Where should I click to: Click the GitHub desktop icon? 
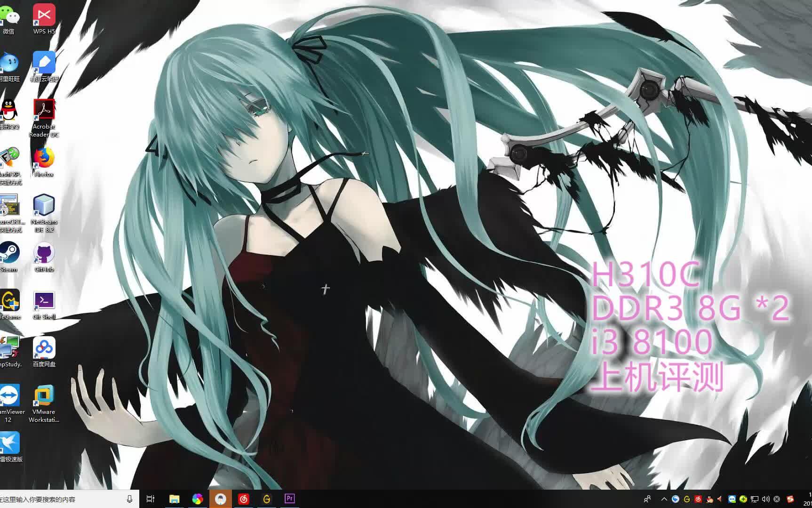click(44, 258)
